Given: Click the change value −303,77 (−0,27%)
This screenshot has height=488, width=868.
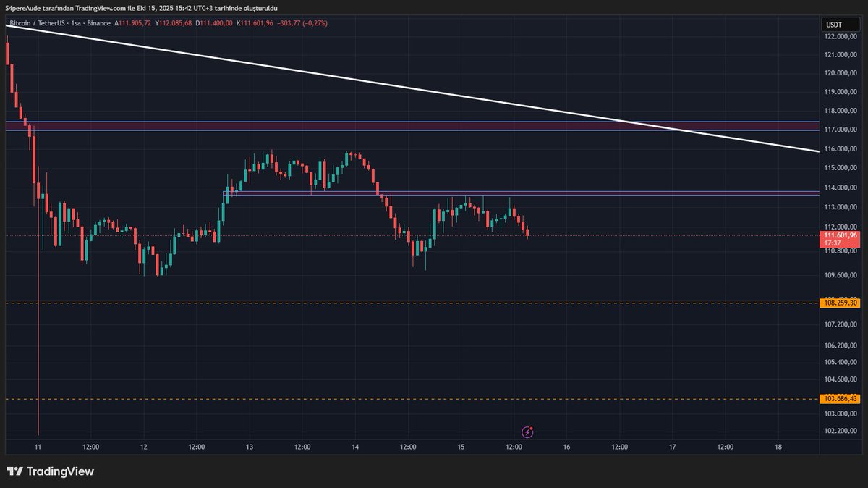Looking at the screenshot, I should (302, 23).
